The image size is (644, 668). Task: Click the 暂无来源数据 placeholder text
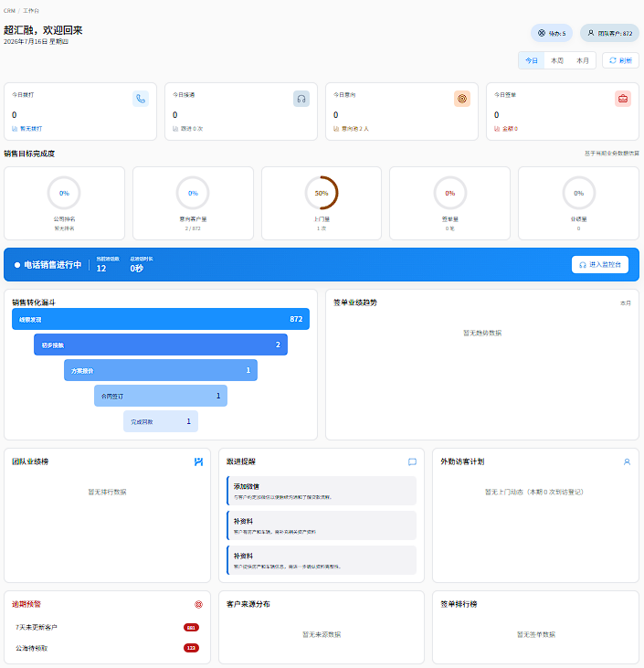pyautogui.click(x=322, y=635)
